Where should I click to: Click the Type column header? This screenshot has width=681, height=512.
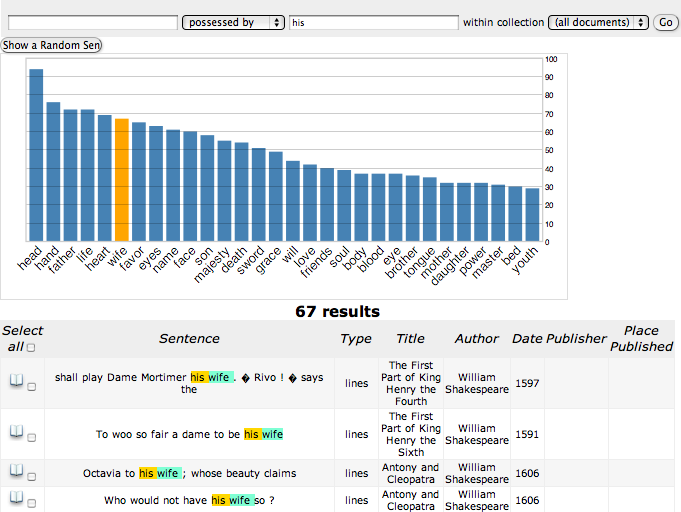click(356, 339)
